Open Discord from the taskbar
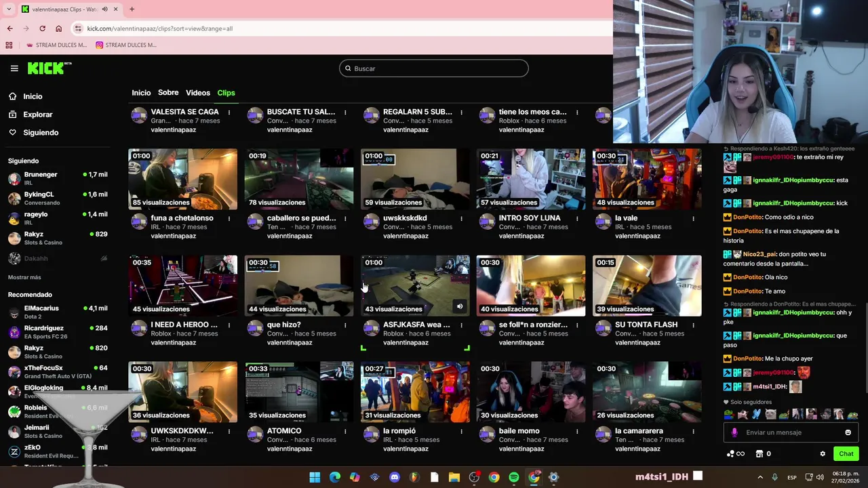Viewport: 868px width, 488px height. click(395, 477)
